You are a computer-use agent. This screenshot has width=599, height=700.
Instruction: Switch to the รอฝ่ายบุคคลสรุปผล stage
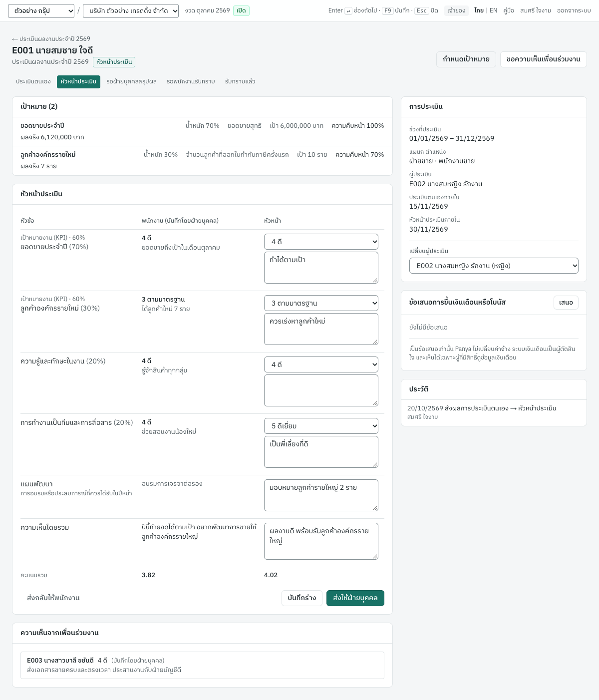pos(131,82)
